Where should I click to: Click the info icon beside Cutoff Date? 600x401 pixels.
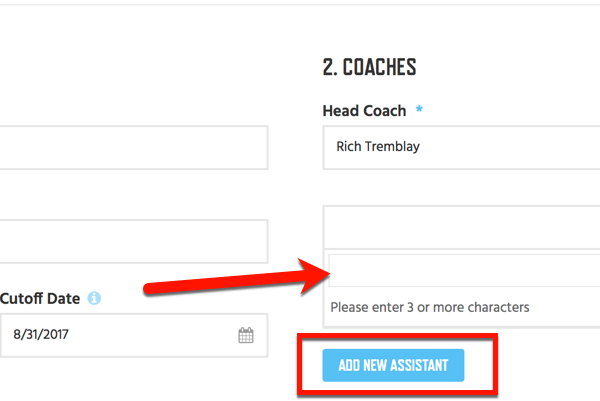coord(94,298)
